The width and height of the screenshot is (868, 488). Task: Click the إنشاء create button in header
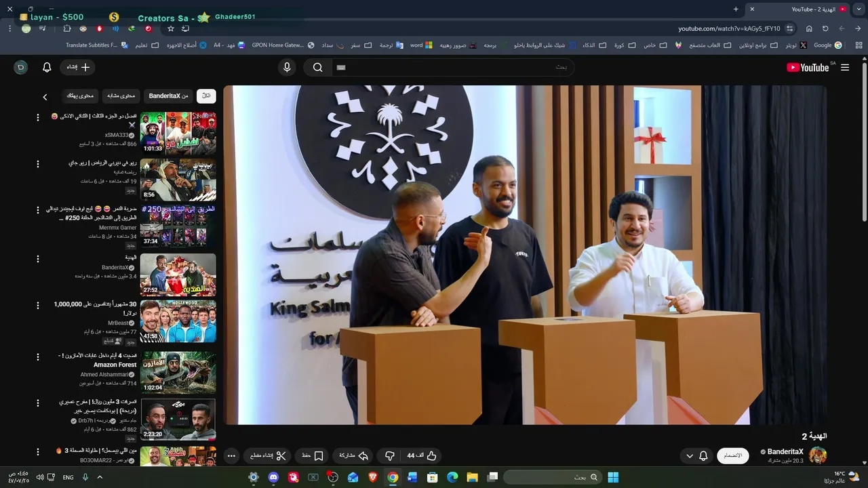[x=79, y=67]
